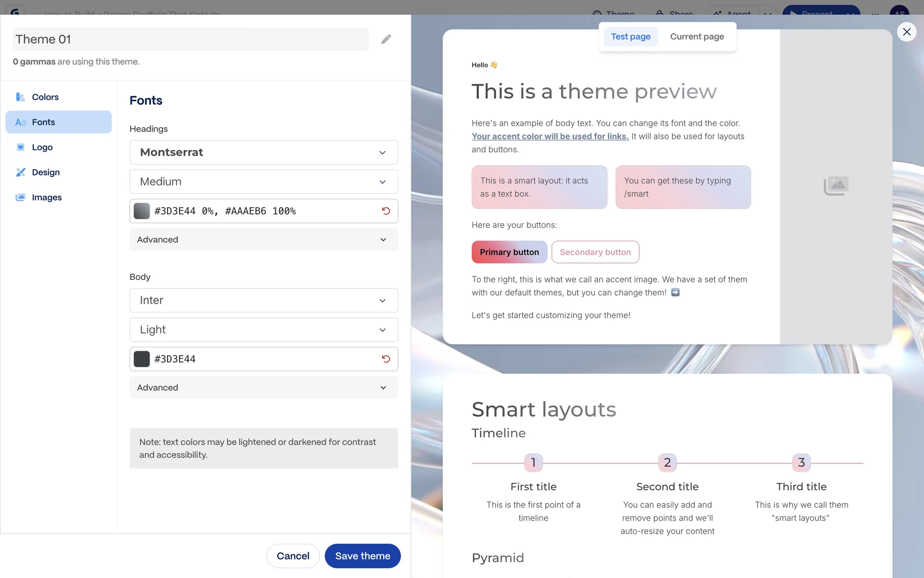Switch to the Current page tab
The width and height of the screenshot is (924, 578).
pyautogui.click(x=696, y=37)
